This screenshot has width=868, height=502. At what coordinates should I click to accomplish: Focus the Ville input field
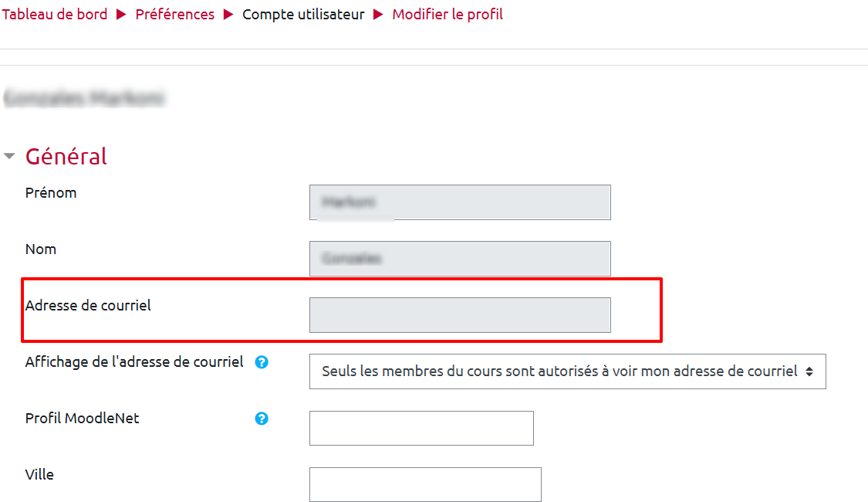(x=425, y=484)
